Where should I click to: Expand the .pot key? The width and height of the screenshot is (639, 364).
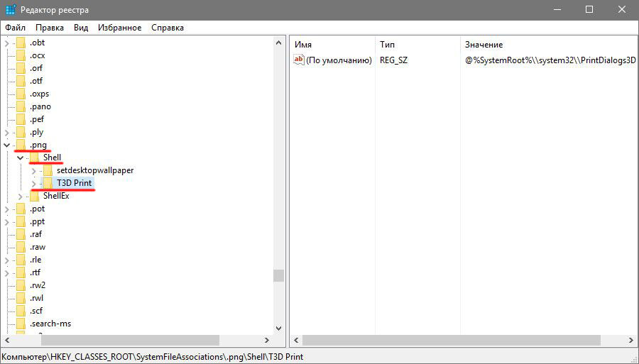[x=7, y=209]
